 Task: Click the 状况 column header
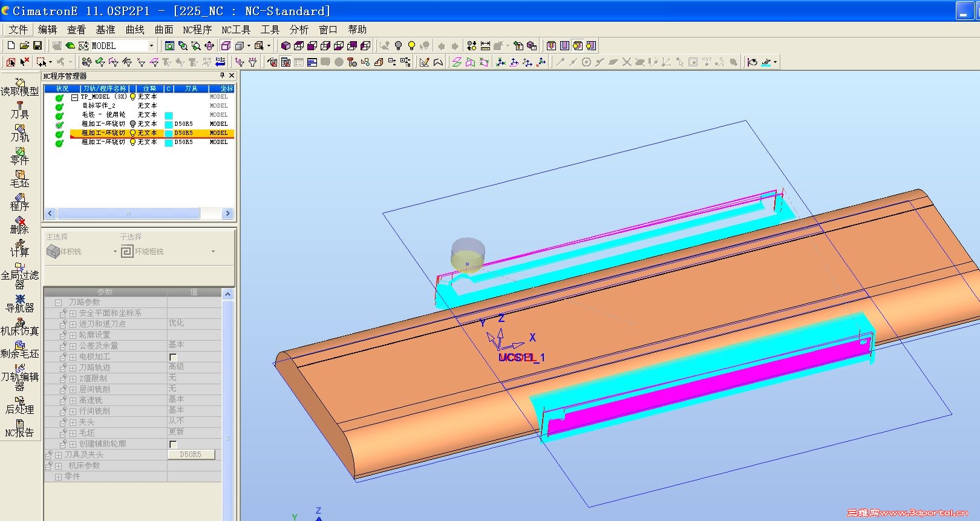pyautogui.click(x=62, y=88)
